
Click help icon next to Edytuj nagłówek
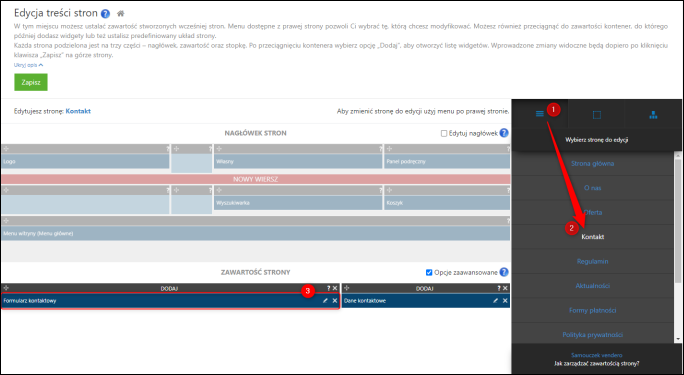(x=504, y=133)
